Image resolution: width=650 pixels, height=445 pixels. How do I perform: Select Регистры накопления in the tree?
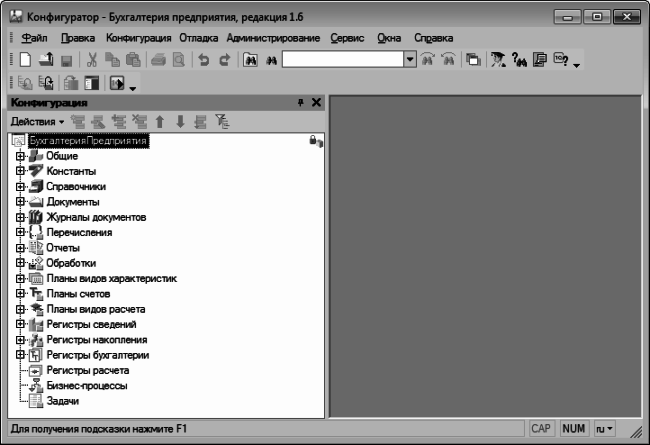[97, 340]
